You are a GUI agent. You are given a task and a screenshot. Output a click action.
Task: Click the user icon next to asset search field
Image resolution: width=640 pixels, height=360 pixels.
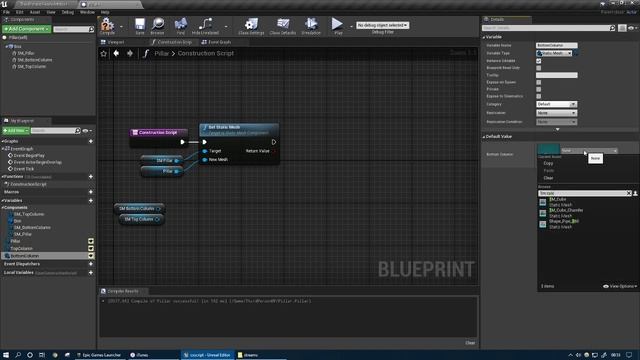click(x=636, y=193)
